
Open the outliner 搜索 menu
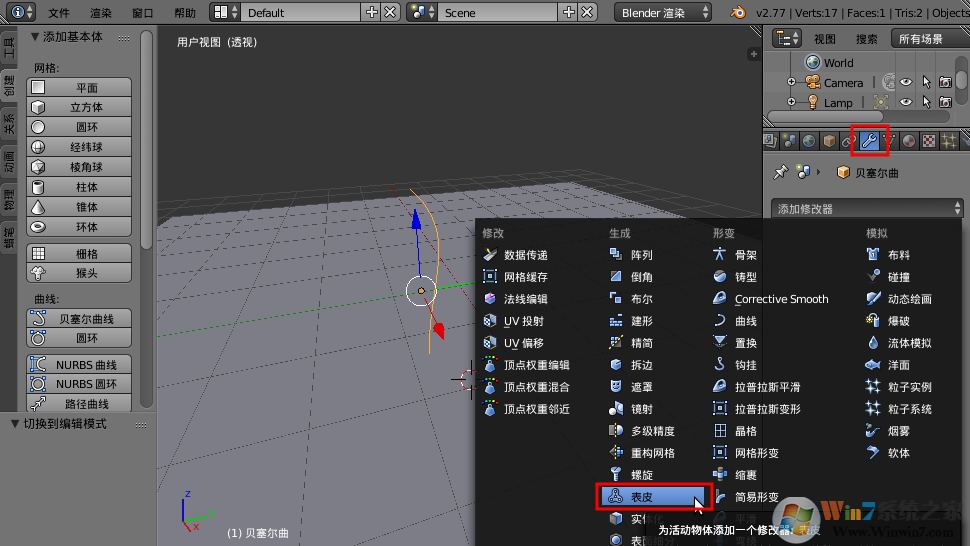[x=867, y=39]
